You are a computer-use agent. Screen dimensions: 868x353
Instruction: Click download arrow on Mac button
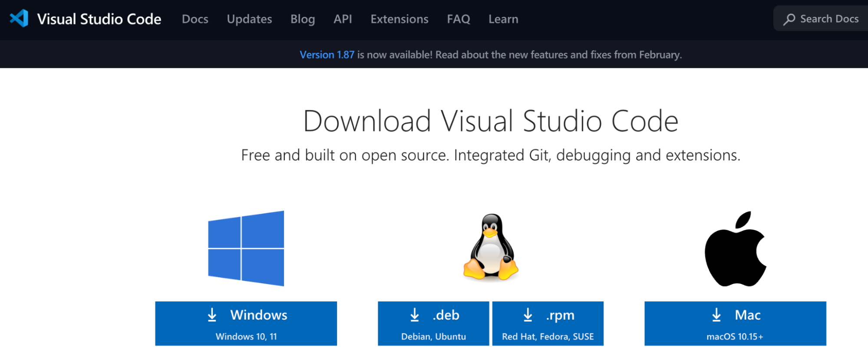pos(716,315)
